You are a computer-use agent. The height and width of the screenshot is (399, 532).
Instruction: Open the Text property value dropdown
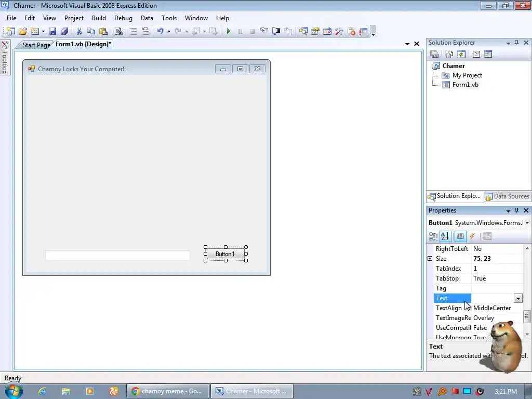(518, 299)
